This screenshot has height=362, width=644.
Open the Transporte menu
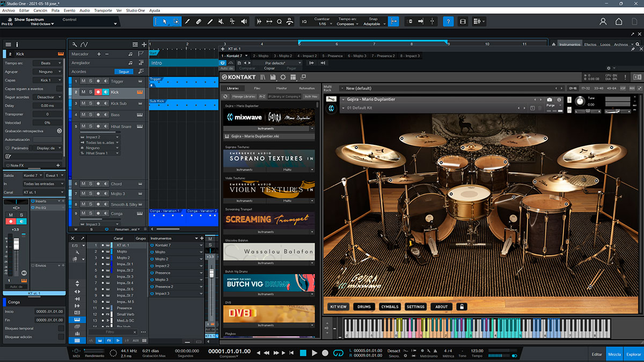tap(103, 10)
